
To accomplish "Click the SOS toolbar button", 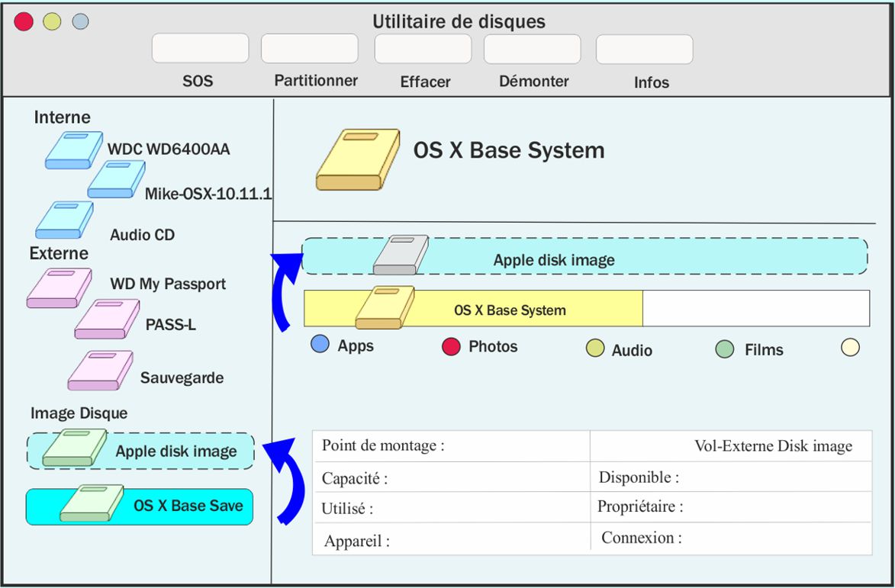I will 200,49.
